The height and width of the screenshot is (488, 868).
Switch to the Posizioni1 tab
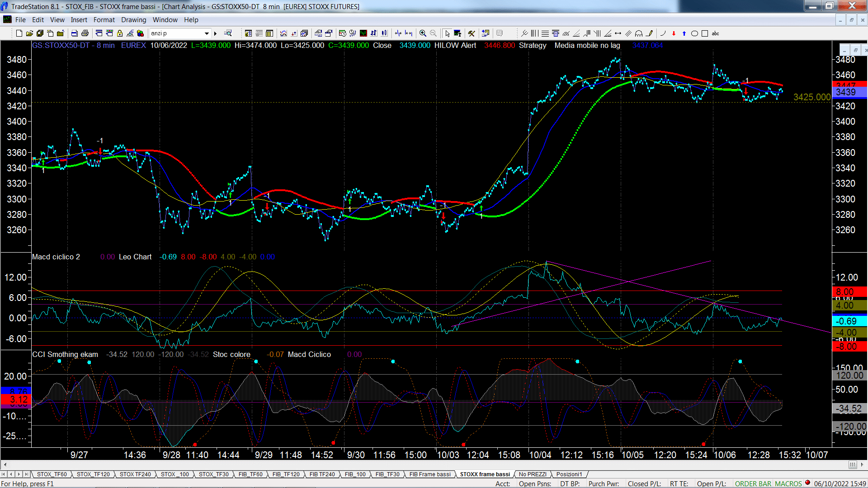click(569, 474)
